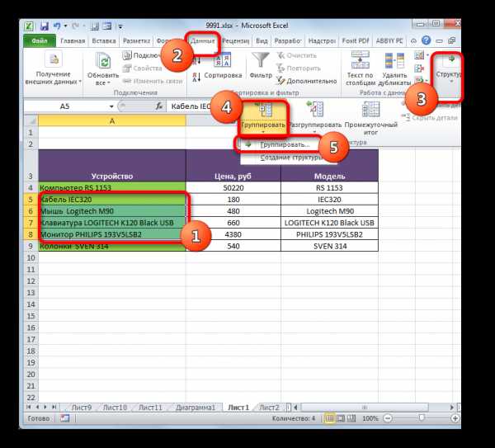Screen dimensions: 495x448
Task: Switch to Normal view icon
Action: click(x=329, y=418)
